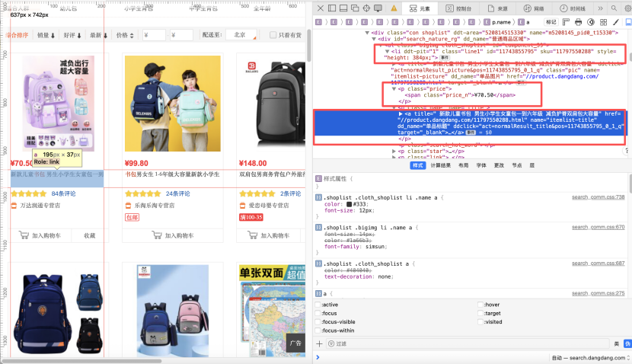Image resolution: width=632 pixels, height=364 pixels.
Task: Check the 只看有货 checkbox on the page
Action: [x=273, y=35]
